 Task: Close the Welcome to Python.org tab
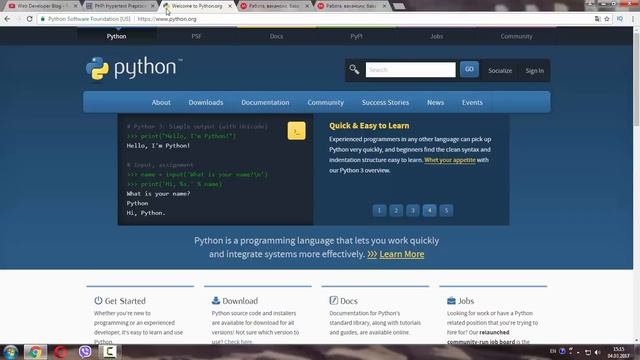coord(230,6)
